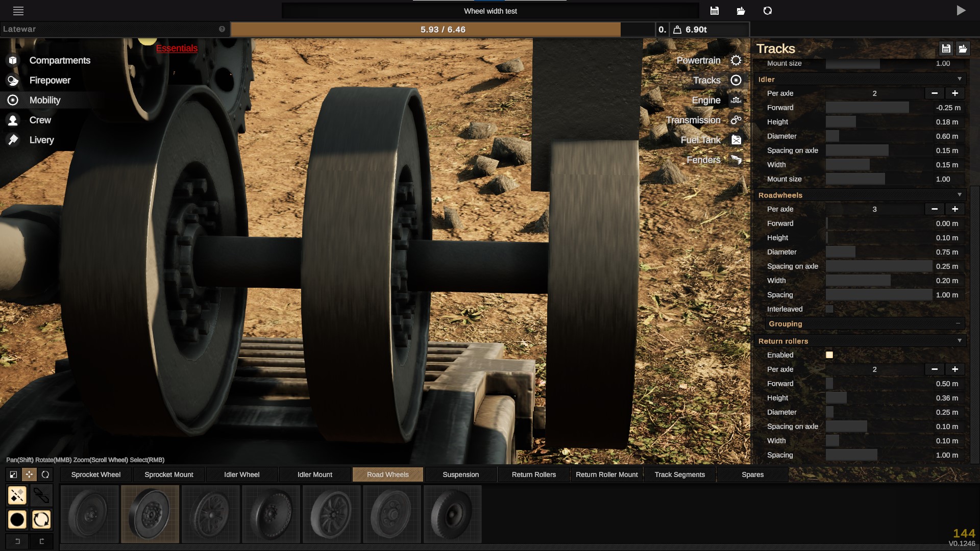The height and width of the screenshot is (551, 980).
Task: Open the Mobility section in the left sidebar
Action: click(45, 100)
